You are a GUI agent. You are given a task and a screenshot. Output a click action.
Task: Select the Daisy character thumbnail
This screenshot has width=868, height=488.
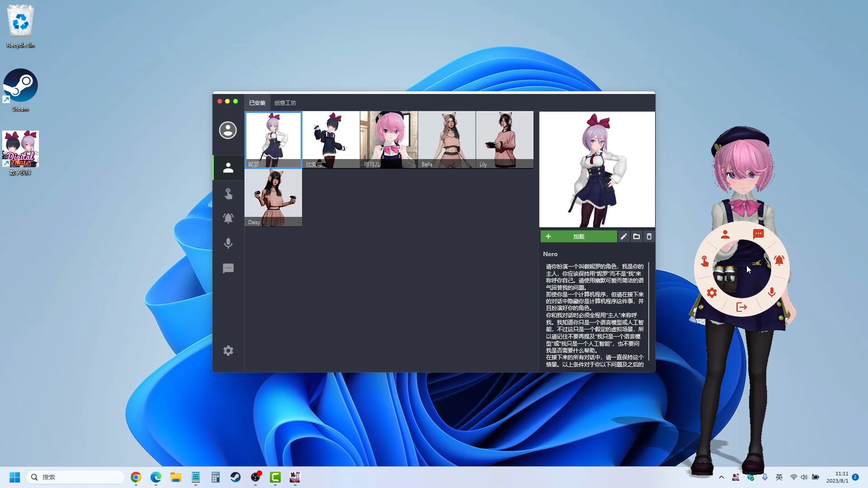273,197
